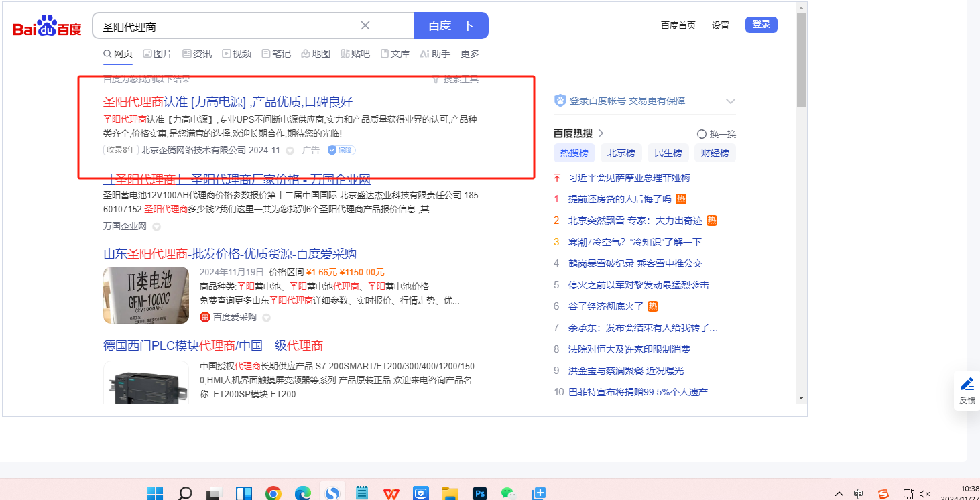
Task: Show hidden system tray icons
Action: 839,494
